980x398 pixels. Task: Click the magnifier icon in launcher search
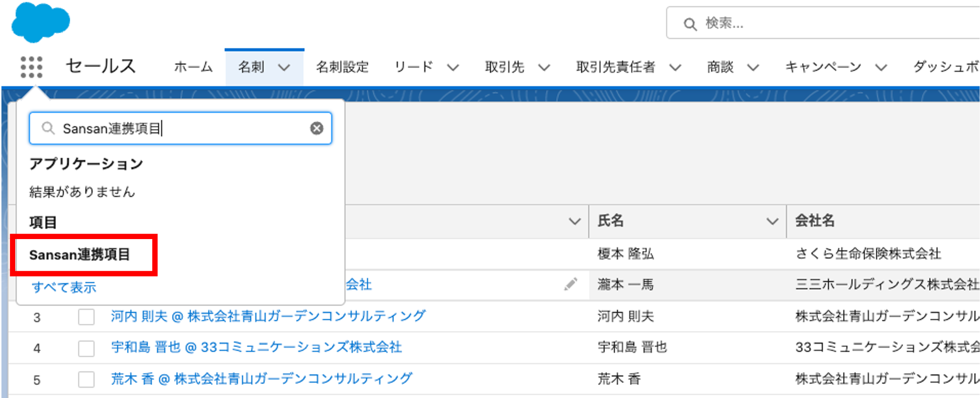click(x=48, y=128)
